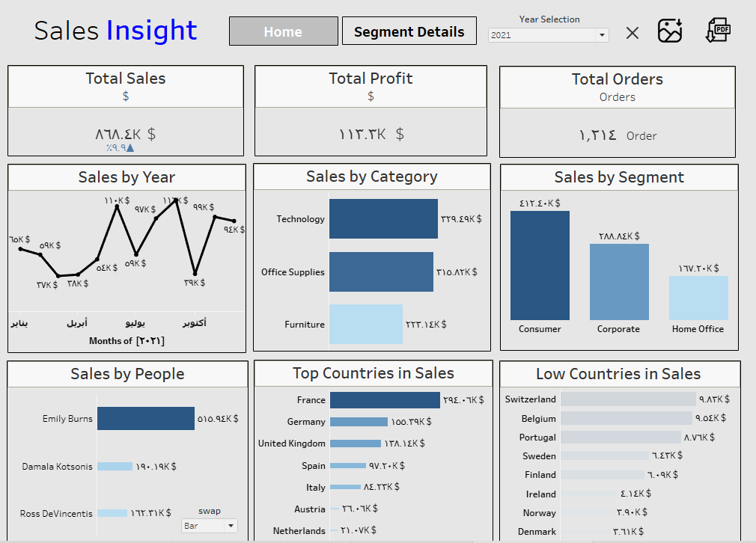The height and width of the screenshot is (543, 756).
Task: Click the Switzerland bar in Low Countries
Action: click(627, 399)
